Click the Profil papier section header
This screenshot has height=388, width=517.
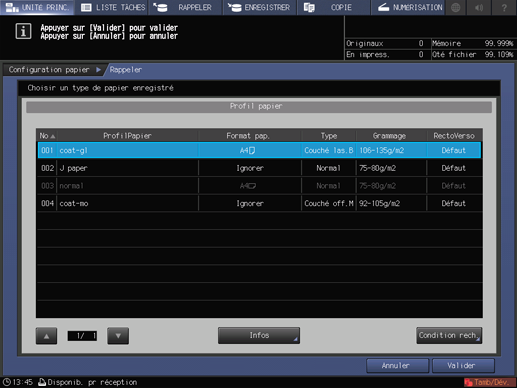(x=259, y=107)
